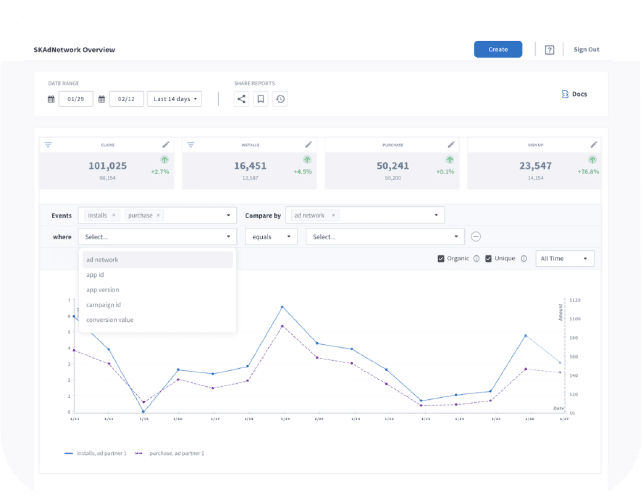
Task: Click the start date field 01/29
Action: coord(75,99)
